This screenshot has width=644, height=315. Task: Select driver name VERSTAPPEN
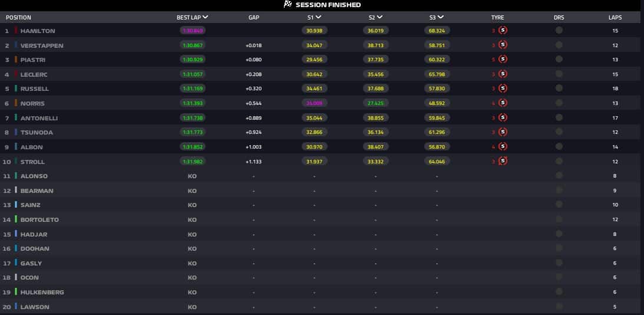pos(42,45)
